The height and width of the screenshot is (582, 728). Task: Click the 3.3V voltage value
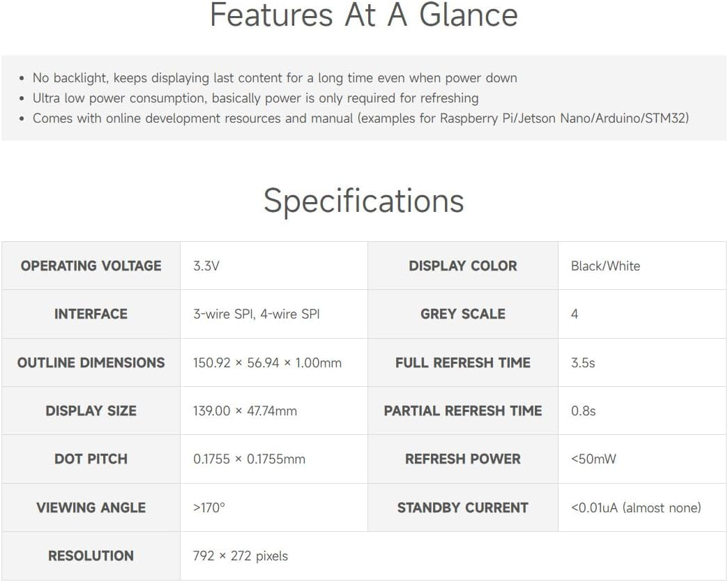pos(206,266)
